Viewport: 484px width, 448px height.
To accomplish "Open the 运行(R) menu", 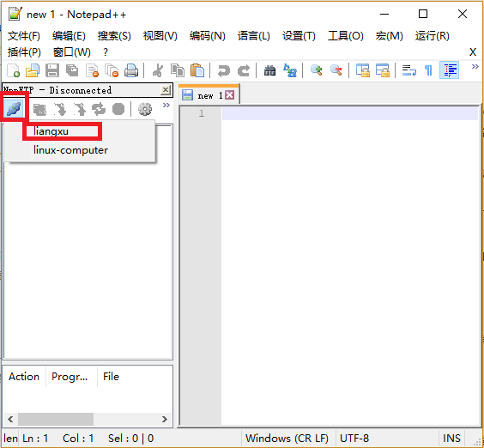I will click(x=433, y=36).
